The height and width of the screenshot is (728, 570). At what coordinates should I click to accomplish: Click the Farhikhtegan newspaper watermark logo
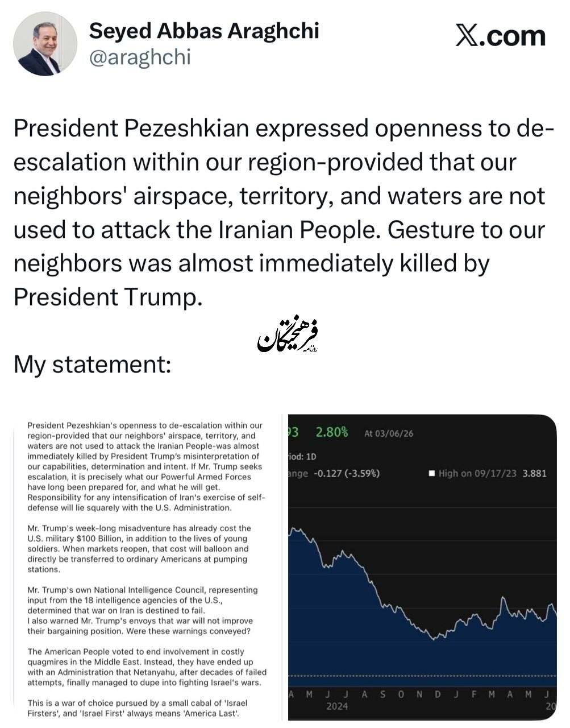(288, 337)
